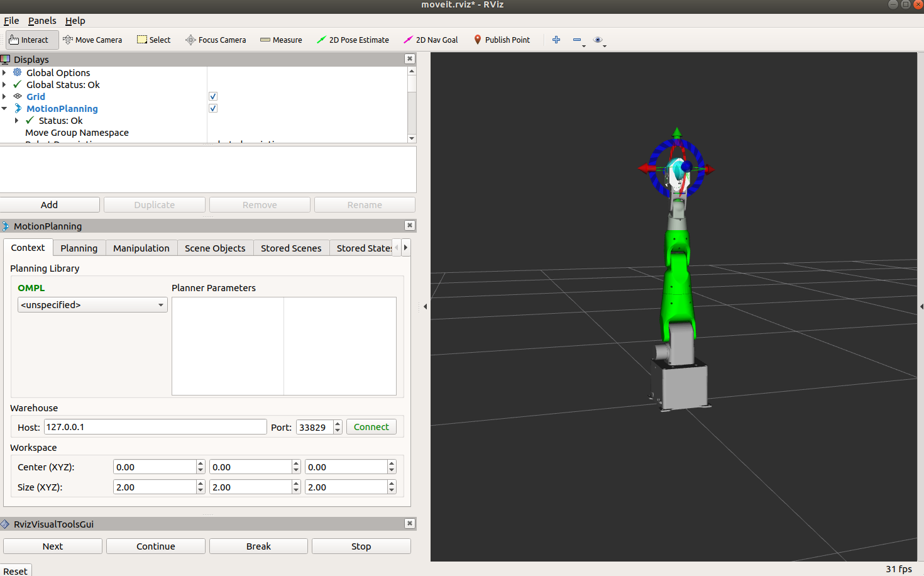Select the Interact tool
The width and height of the screenshot is (924, 576).
pyautogui.click(x=32, y=40)
